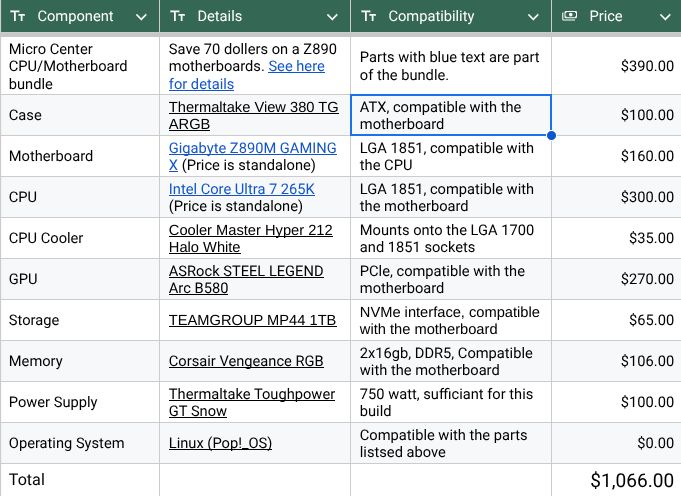Select the $160.00 motherboard price cell
This screenshot has width=681, height=496.
click(x=616, y=156)
